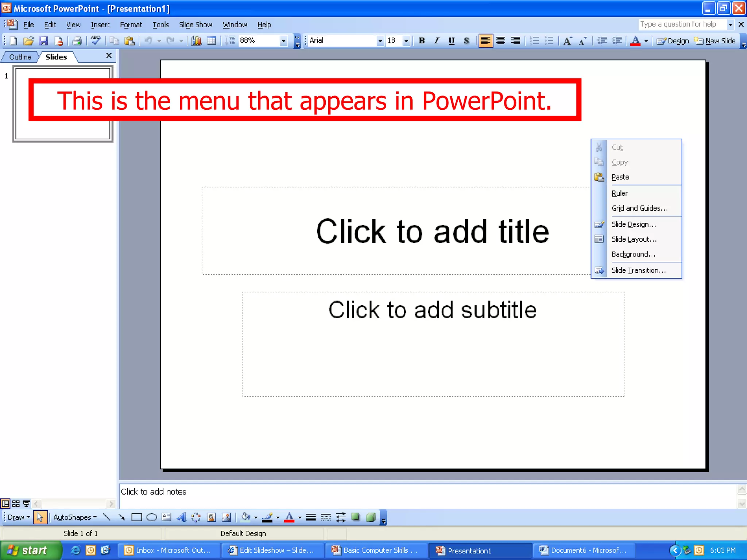747x560 pixels.
Task: Apply the Fill Color paint bucket
Action: [x=246, y=517]
